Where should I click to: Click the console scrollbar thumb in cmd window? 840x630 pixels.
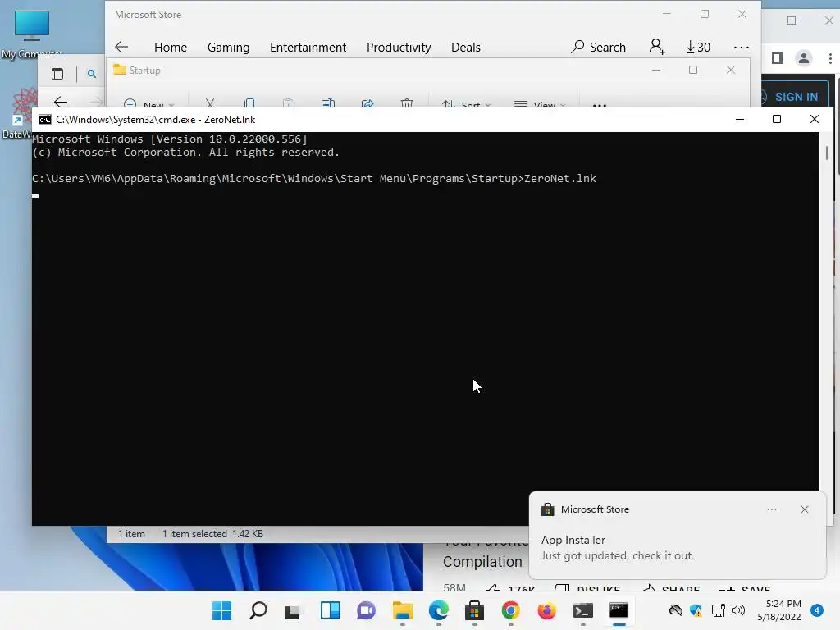pos(827,153)
